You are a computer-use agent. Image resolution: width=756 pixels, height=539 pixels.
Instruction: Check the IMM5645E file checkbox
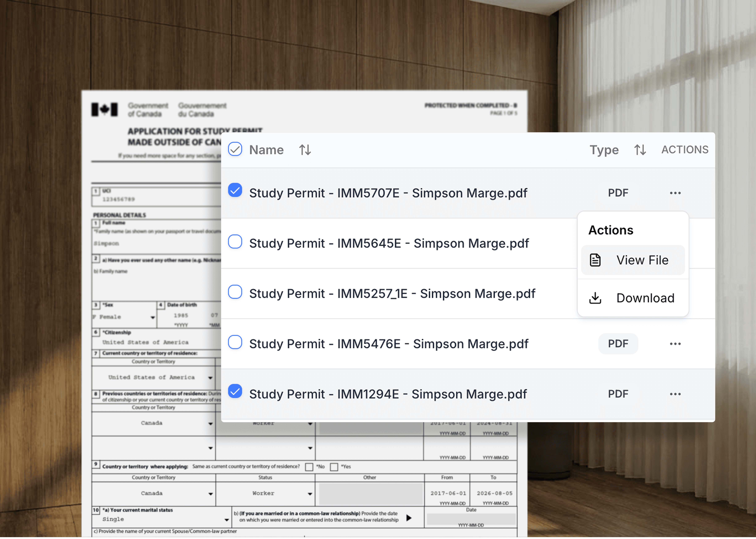(235, 242)
